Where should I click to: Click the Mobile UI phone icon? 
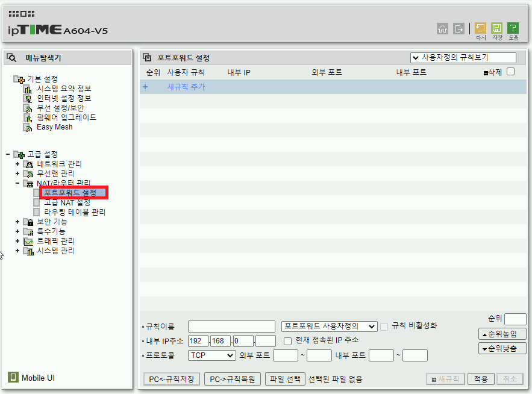click(x=13, y=377)
